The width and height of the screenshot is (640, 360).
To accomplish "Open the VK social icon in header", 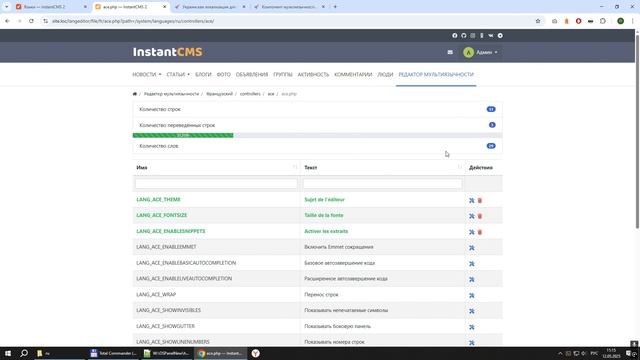I will point(491,36).
